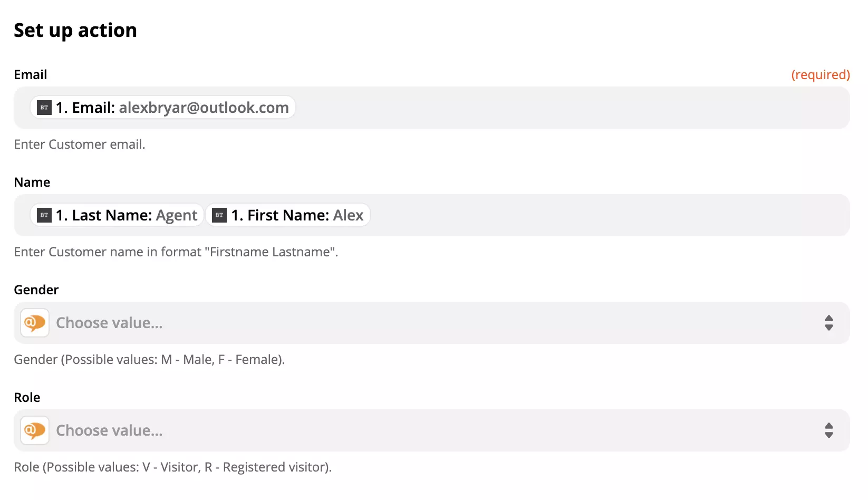
Task: Select the Email mapping token from step 1
Action: coord(162,108)
